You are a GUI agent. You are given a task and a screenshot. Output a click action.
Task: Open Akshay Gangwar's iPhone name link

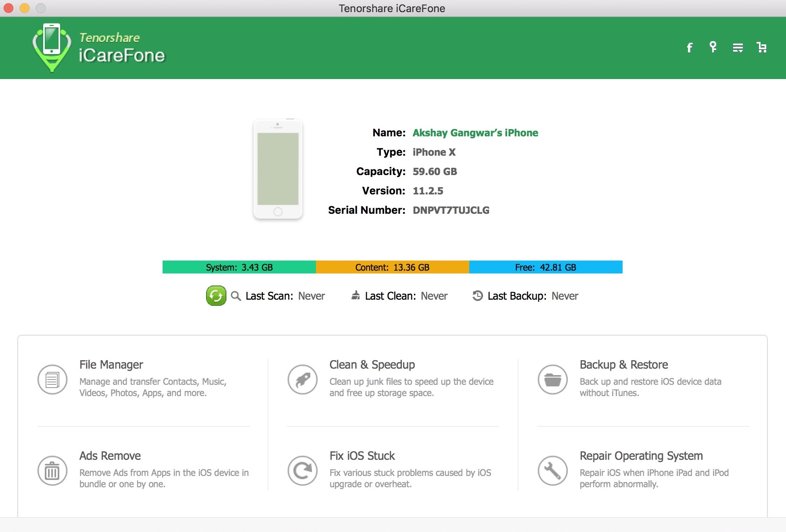coord(475,132)
